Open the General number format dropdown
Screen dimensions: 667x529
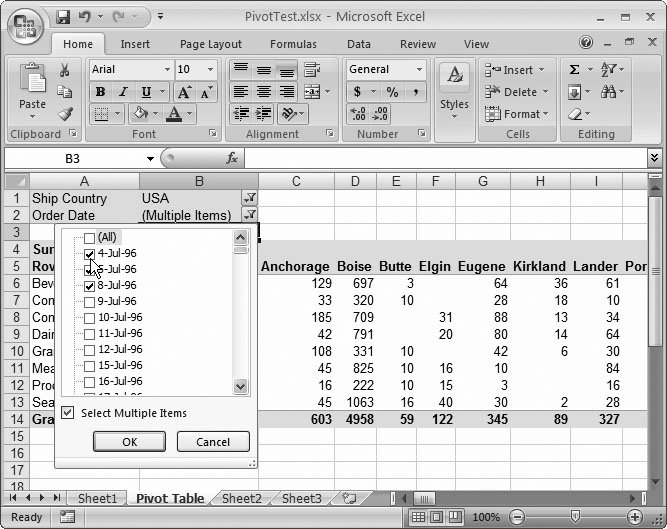click(x=419, y=70)
